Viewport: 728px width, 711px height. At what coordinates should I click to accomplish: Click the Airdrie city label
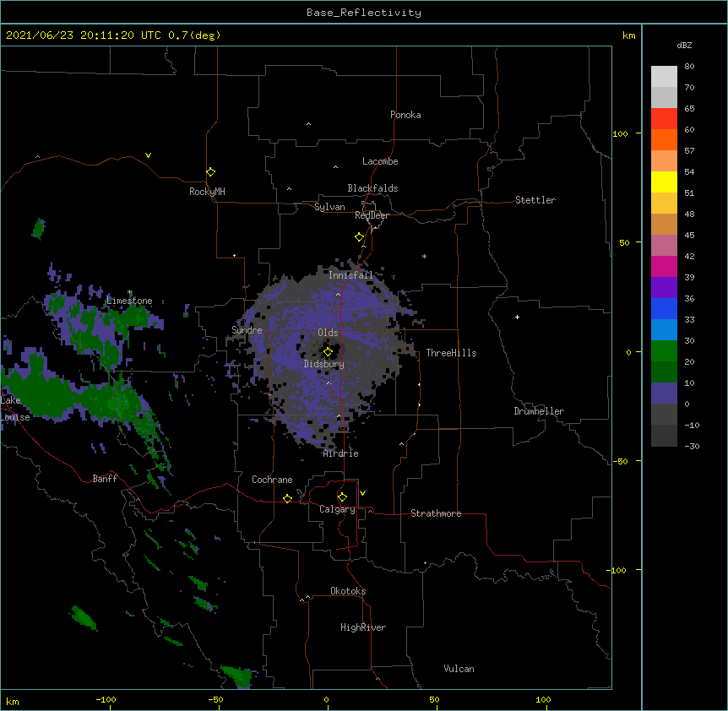click(341, 453)
